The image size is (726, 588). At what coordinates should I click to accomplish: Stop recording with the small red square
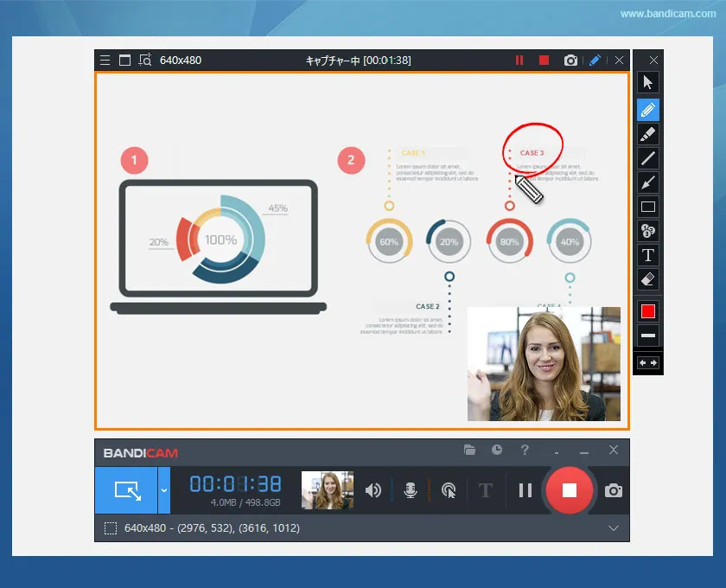544,61
